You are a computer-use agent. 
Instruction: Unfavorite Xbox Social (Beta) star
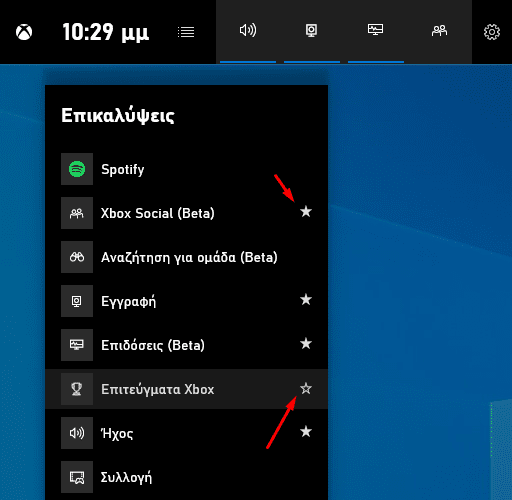click(x=306, y=212)
